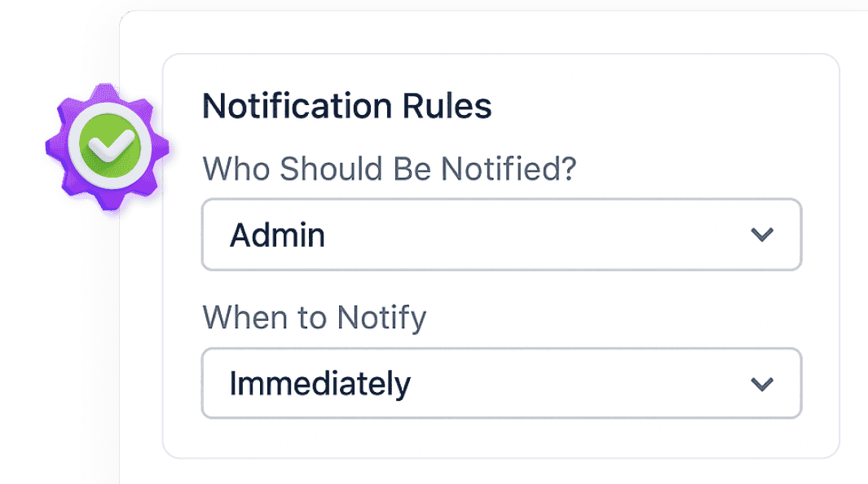Select the Admin value text in the dropdown
The width and height of the screenshot is (868, 484).
277,235
